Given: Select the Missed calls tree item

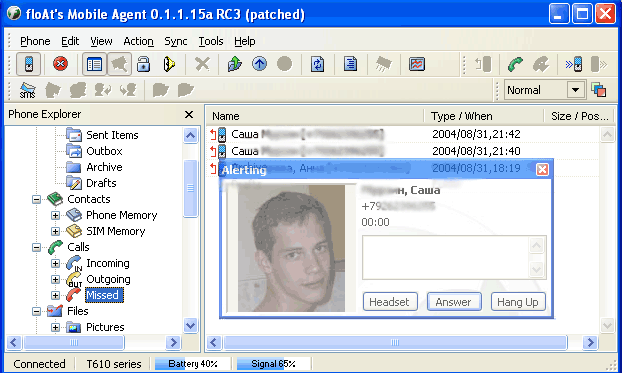Looking at the screenshot, I should pyautogui.click(x=104, y=295).
